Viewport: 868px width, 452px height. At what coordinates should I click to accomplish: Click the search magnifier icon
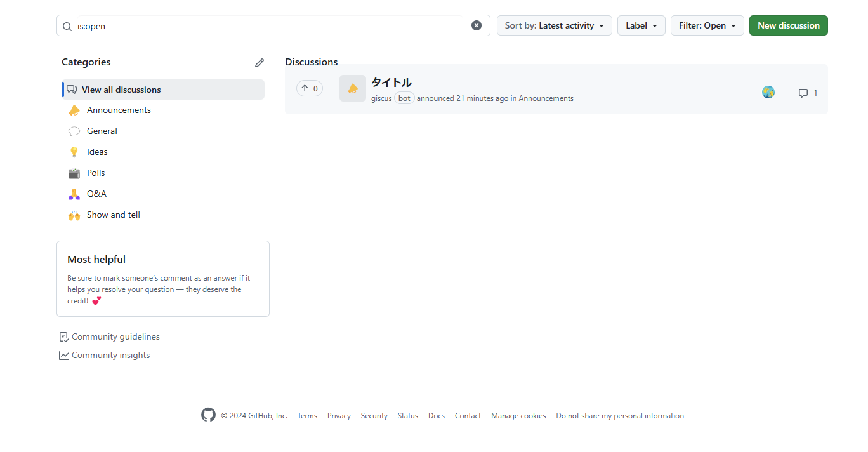(x=67, y=26)
